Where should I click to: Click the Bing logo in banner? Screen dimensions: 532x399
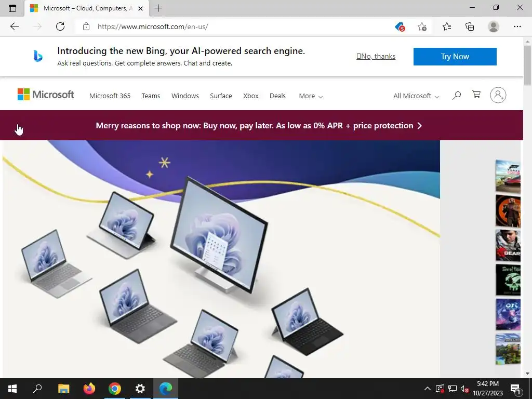(38, 56)
